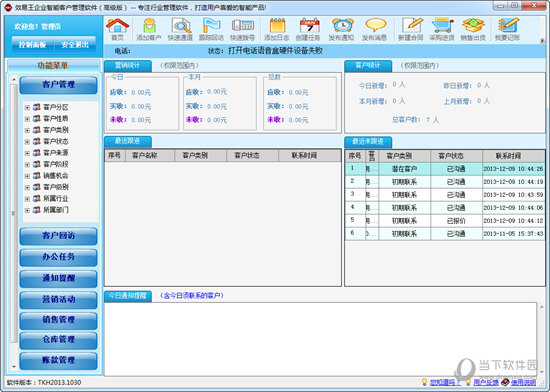Switch to the 客户统计 tab

368,66
